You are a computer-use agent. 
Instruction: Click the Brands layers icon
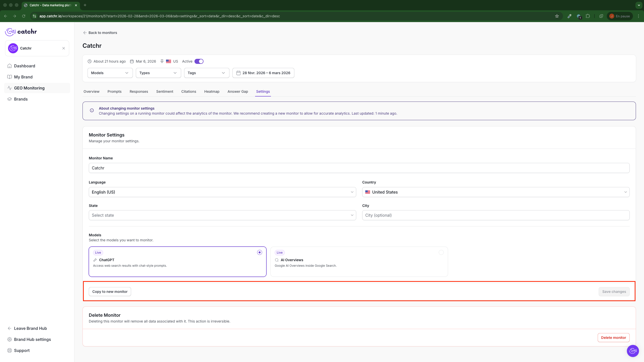coord(10,99)
